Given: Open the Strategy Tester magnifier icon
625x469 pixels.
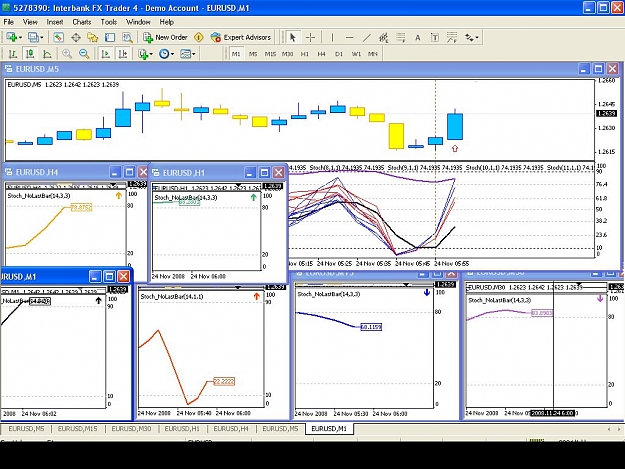Looking at the screenshot, I should [127, 37].
